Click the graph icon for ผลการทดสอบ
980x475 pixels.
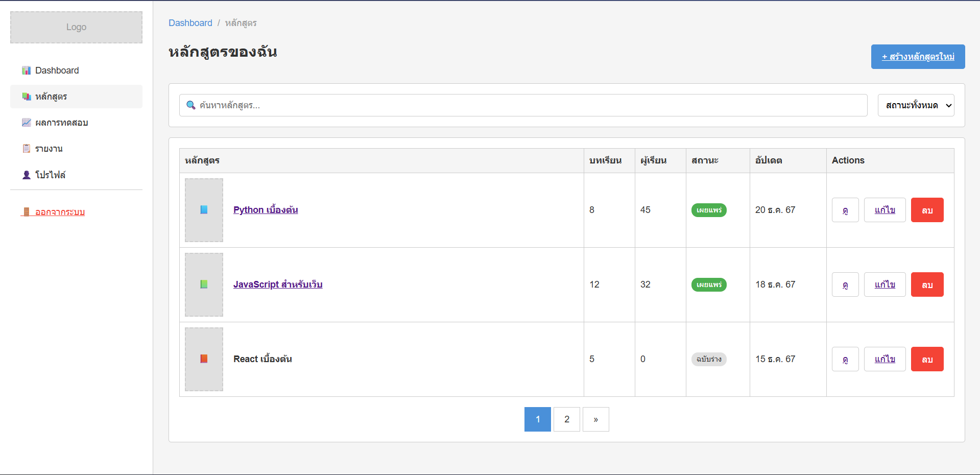(x=27, y=123)
